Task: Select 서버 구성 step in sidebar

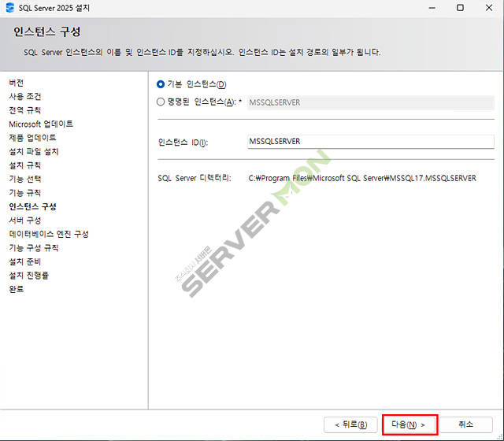Action: coord(25,220)
